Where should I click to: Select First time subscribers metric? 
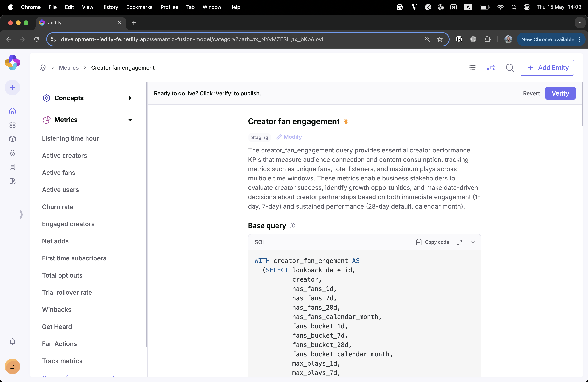[x=74, y=258]
